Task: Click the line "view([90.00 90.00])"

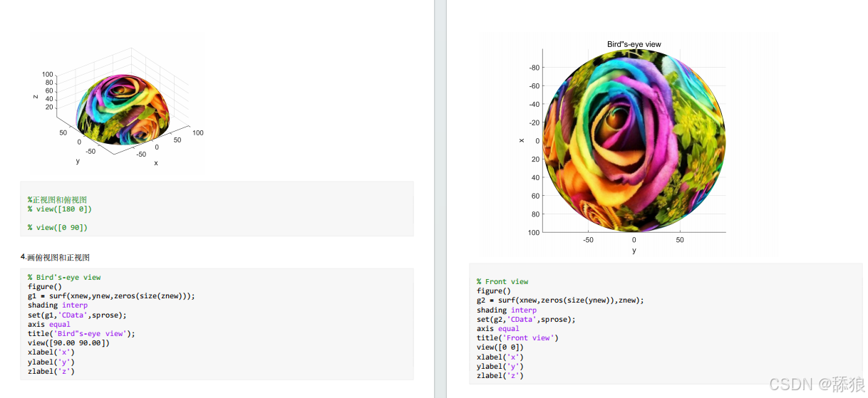Action: (68, 342)
